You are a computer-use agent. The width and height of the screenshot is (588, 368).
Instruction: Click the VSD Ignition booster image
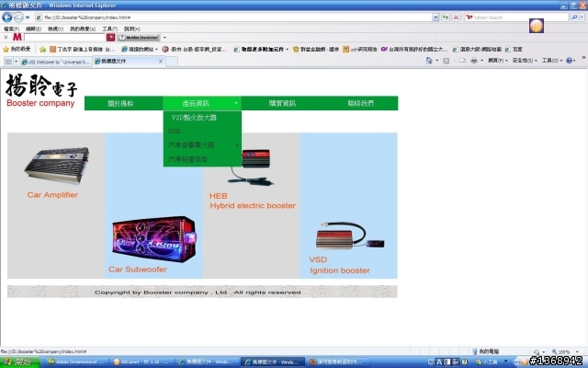coord(350,236)
